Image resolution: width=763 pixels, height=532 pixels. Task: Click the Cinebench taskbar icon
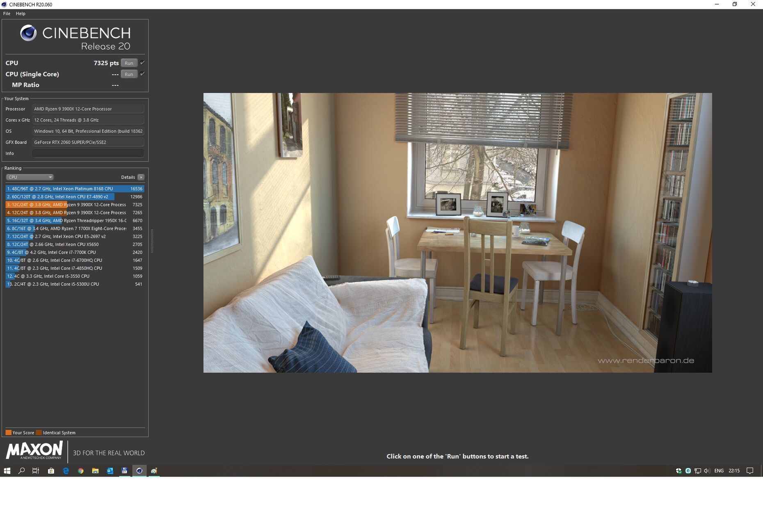(139, 470)
